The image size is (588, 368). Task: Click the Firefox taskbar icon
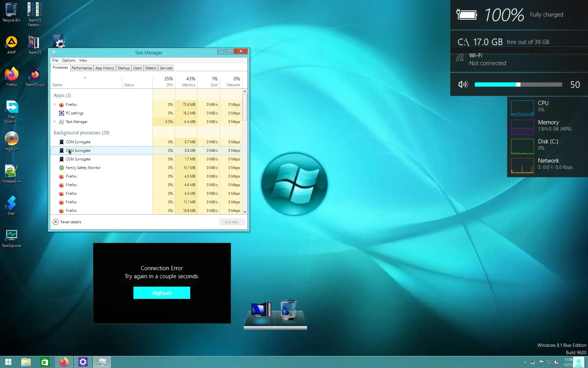(64, 362)
